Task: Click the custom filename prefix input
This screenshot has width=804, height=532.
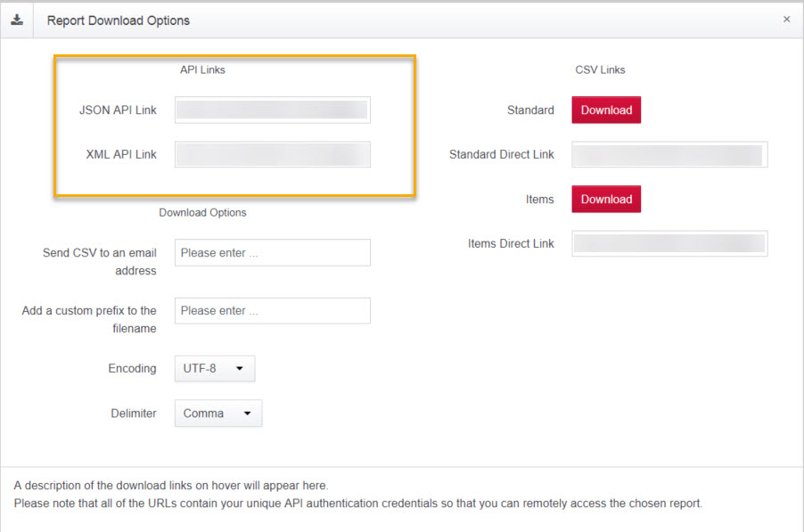Action: pyautogui.click(x=272, y=310)
